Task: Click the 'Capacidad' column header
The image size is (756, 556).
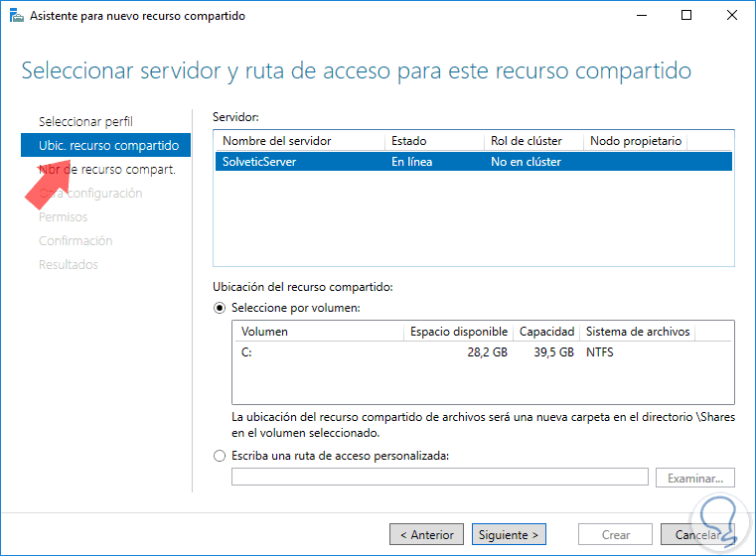Action: tap(546, 332)
